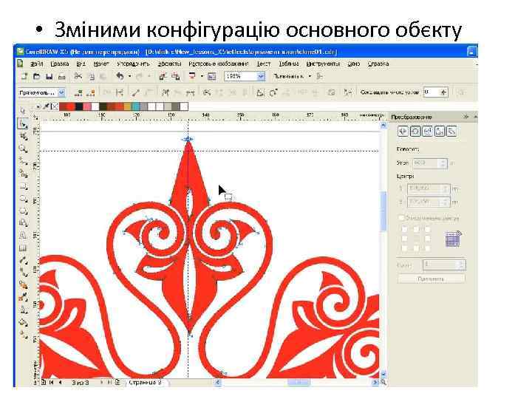Click the Import icon
532x399 pixels.
point(163,76)
